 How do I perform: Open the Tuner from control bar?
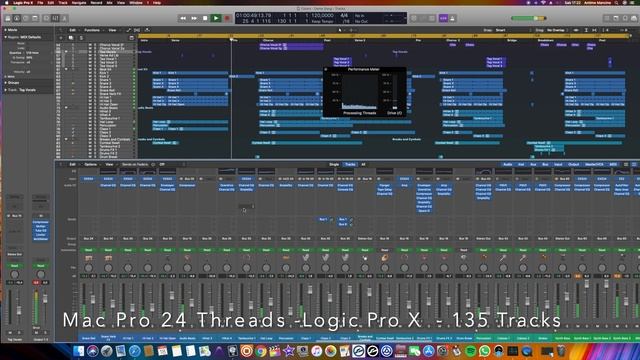(x=423, y=18)
